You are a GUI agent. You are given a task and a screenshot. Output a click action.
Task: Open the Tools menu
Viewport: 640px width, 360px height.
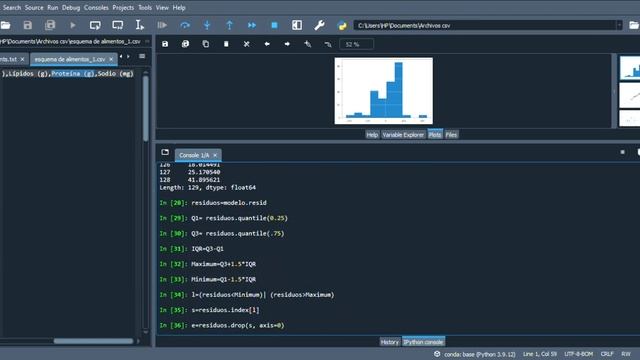(x=145, y=7)
